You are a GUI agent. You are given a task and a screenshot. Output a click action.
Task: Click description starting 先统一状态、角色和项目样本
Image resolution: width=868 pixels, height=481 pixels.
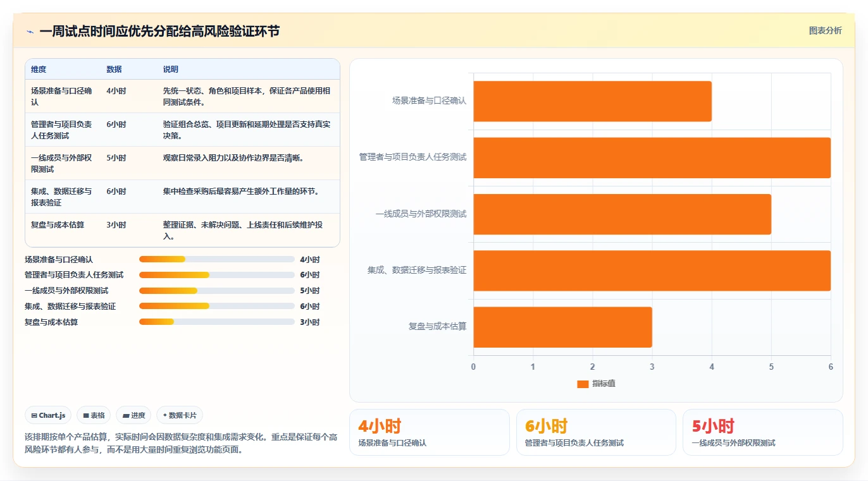247,96
